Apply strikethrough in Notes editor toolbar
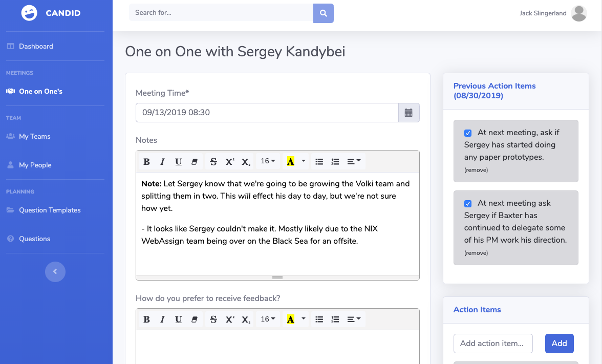 [x=213, y=162]
